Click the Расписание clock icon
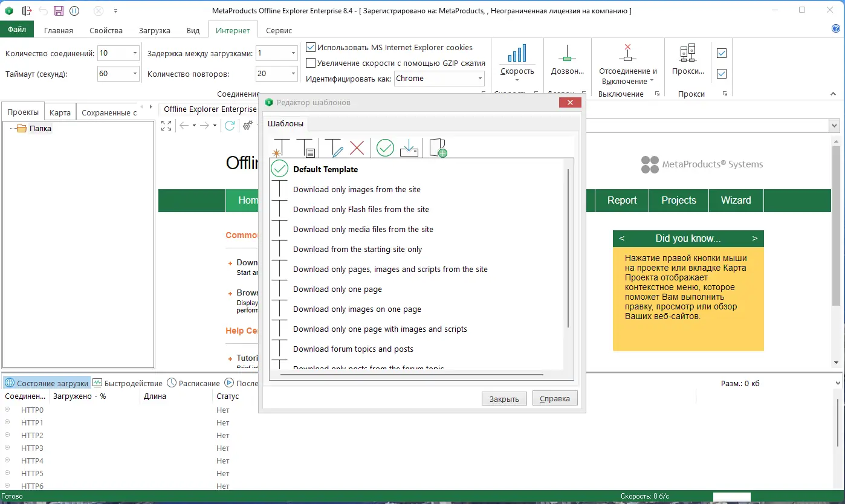 pos(172,383)
